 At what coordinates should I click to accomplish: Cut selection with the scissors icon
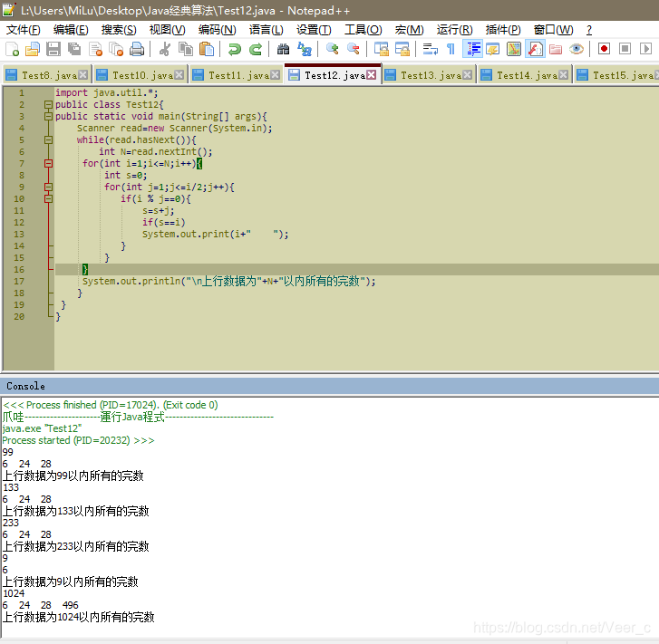pos(165,49)
